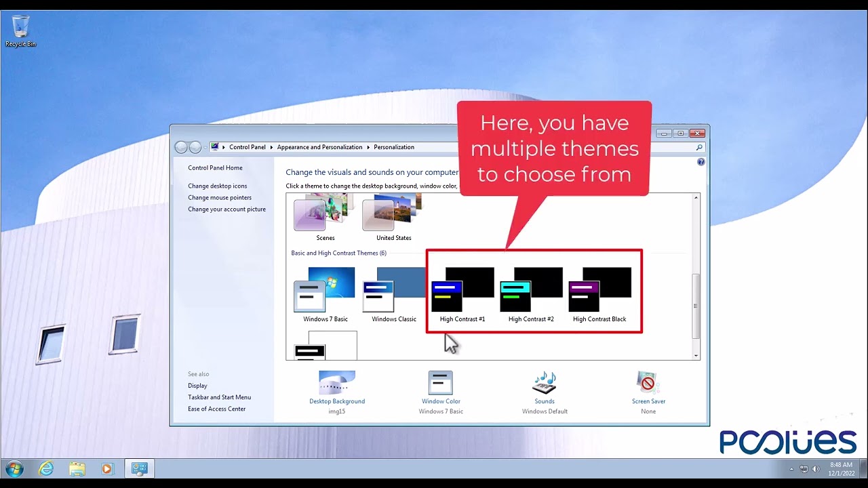Click Personalization breadcrumb segment

click(394, 147)
